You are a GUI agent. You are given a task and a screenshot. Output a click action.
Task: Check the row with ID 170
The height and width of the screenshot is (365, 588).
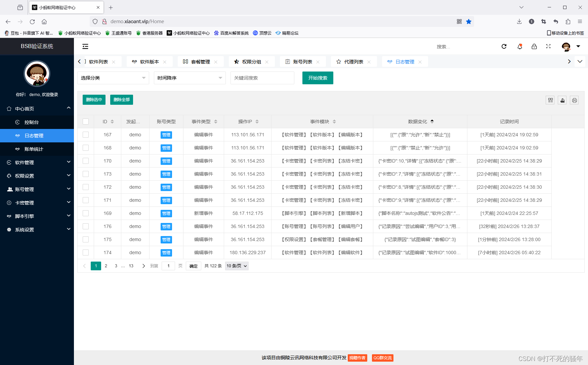[x=86, y=161]
